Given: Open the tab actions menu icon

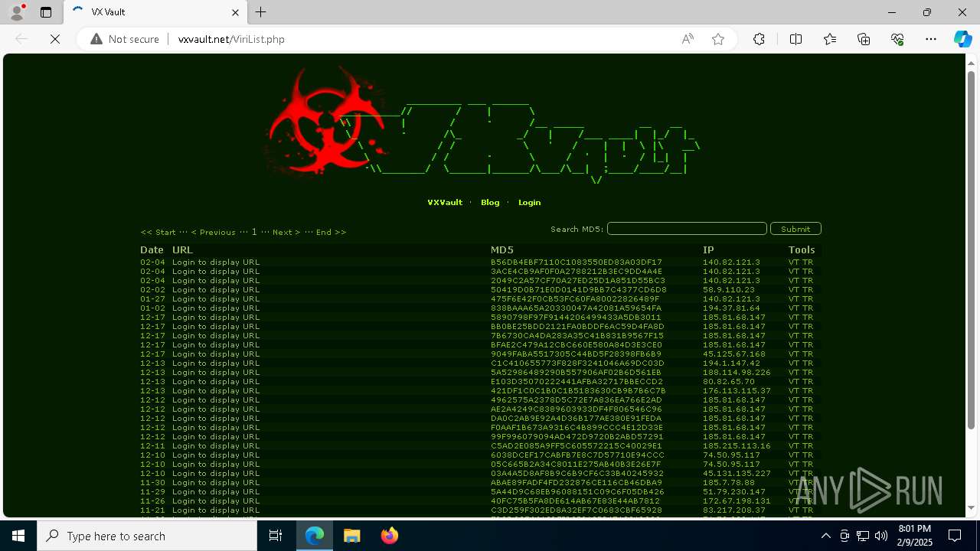Looking at the screenshot, I should 46,12.
